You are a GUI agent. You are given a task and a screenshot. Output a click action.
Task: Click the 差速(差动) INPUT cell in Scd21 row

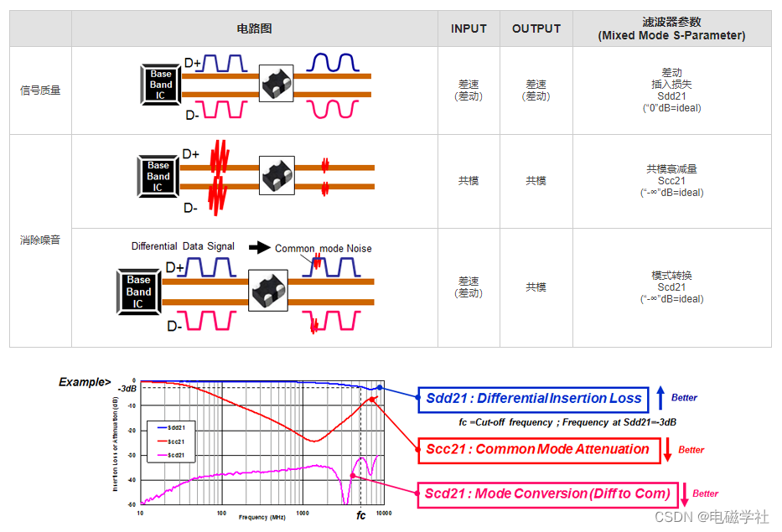tap(469, 287)
